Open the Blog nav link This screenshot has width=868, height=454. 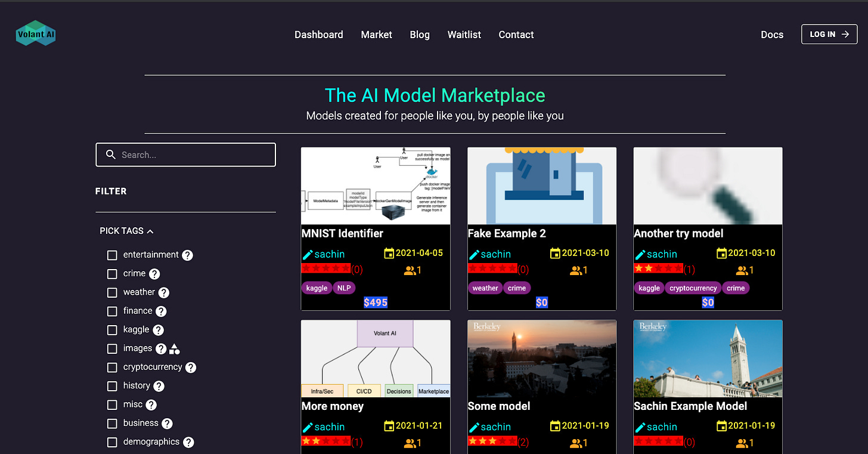(420, 35)
